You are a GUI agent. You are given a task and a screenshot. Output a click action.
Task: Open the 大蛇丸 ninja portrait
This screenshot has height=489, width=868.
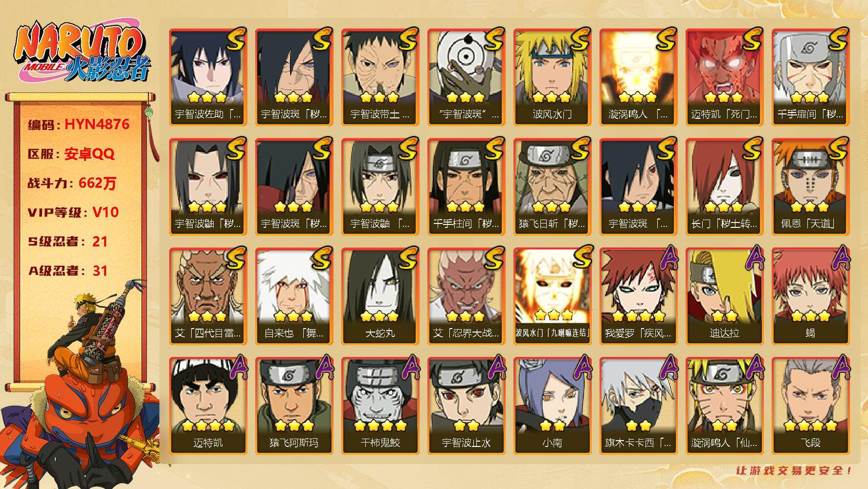(x=380, y=296)
